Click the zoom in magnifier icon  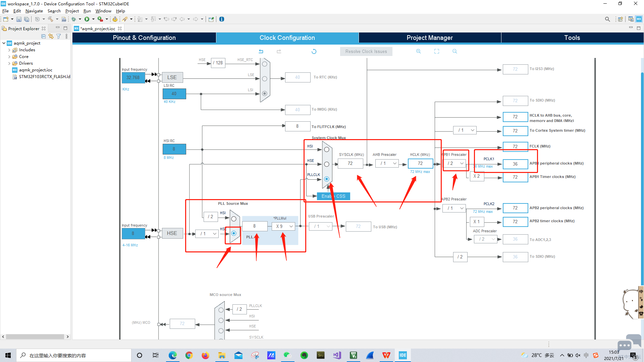(418, 51)
